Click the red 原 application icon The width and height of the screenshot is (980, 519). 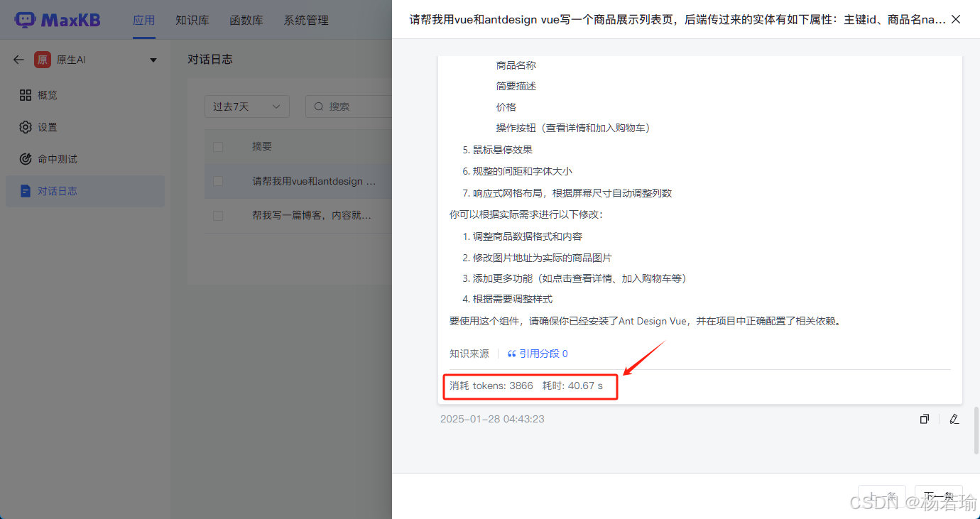tap(42, 60)
